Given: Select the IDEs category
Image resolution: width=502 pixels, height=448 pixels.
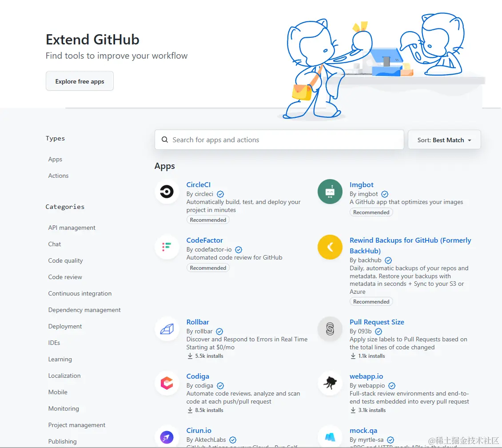Looking at the screenshot, I should click(54, 343).
